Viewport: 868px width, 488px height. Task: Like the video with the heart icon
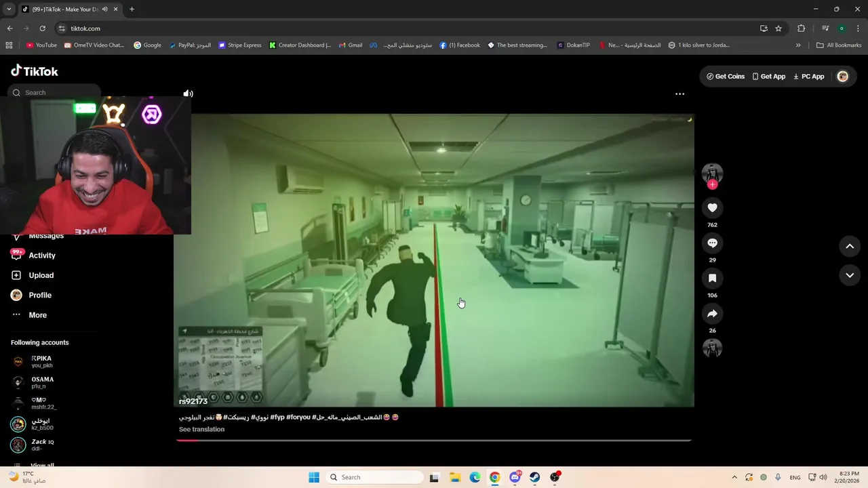(x=712, y=208)
